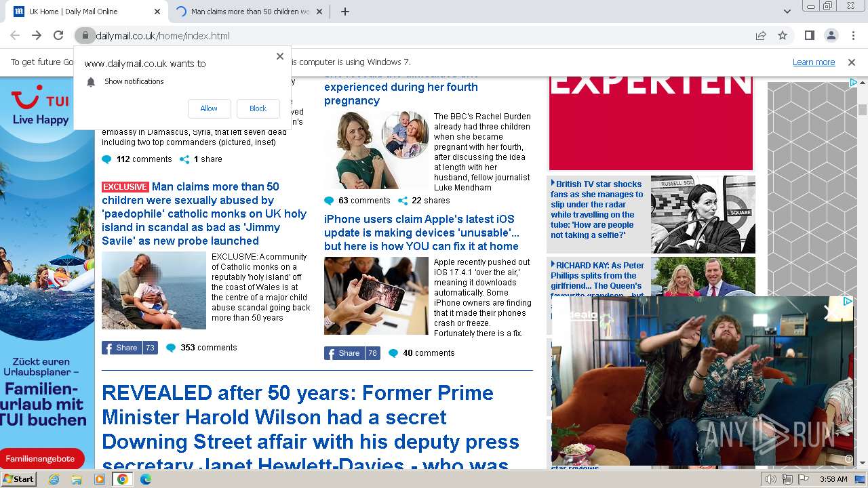Viewport: 868px width, 488px height.
Task: Open the volume control in system tray
Action: 771,479
